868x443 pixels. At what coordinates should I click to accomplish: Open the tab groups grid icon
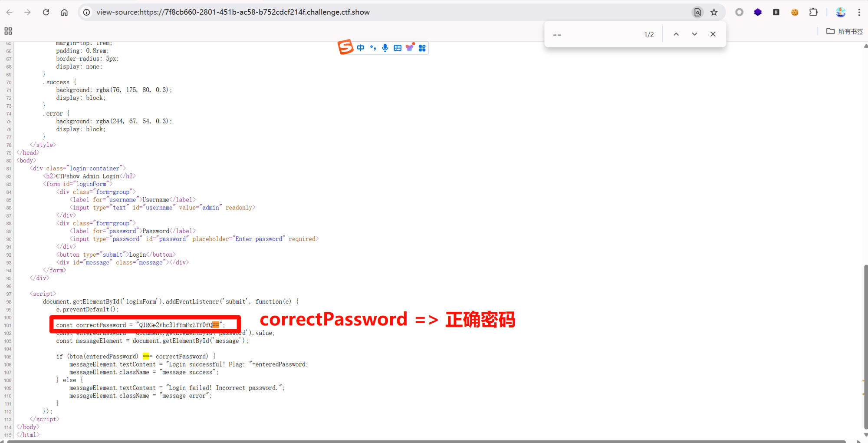point(8,31)
